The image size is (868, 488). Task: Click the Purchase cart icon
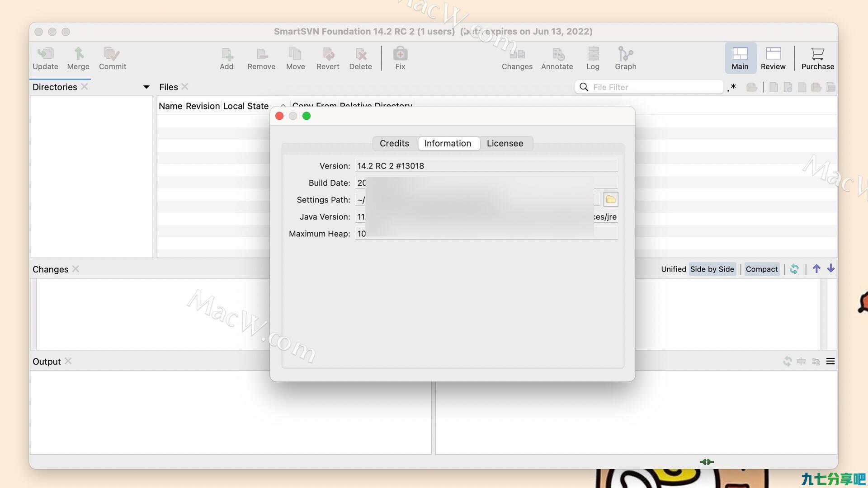point(817,59)
